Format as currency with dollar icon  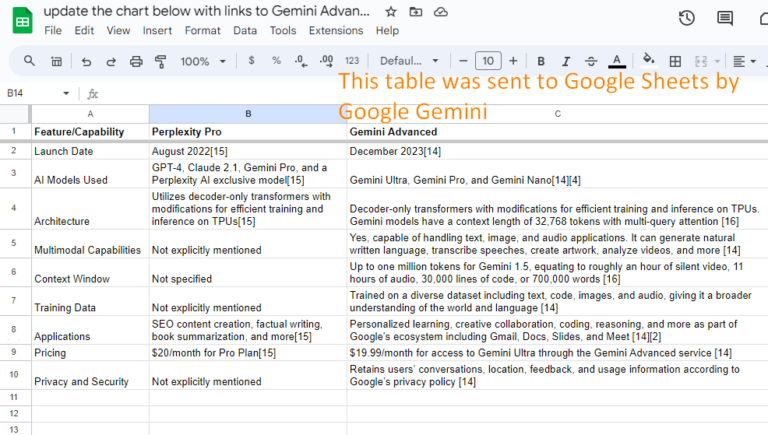tap(251, 61)
